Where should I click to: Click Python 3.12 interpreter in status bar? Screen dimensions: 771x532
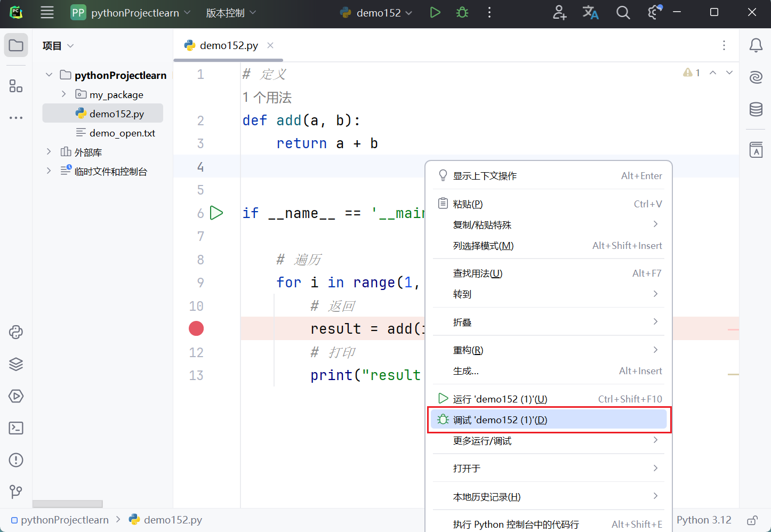point(704,520)
